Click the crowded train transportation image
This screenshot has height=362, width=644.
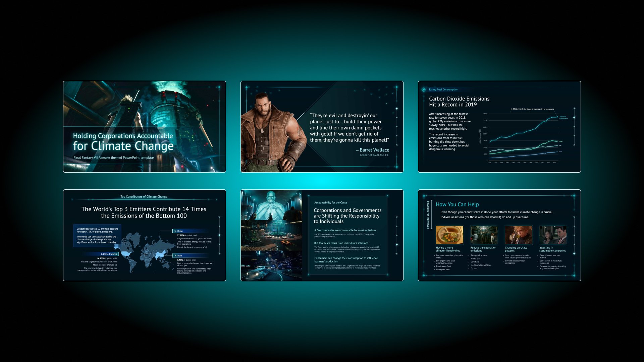tap(484, 235)
